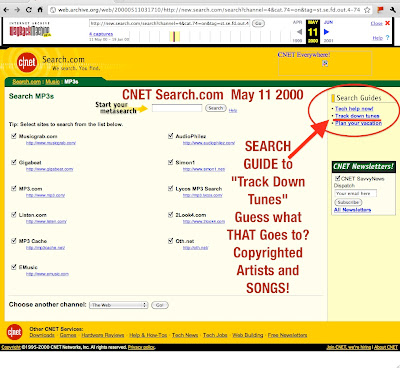Open Help link beside Search button
This screenshot has height=368, width=400.
[233, 110]
